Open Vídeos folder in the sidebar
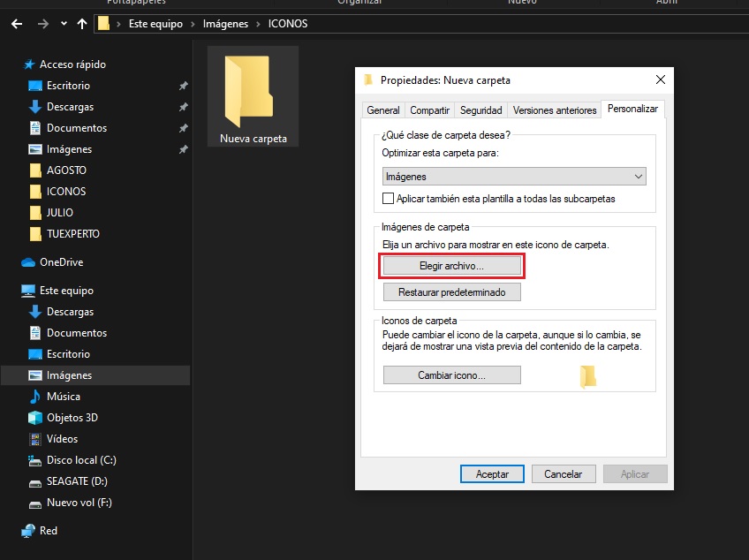 pos(62,439)
